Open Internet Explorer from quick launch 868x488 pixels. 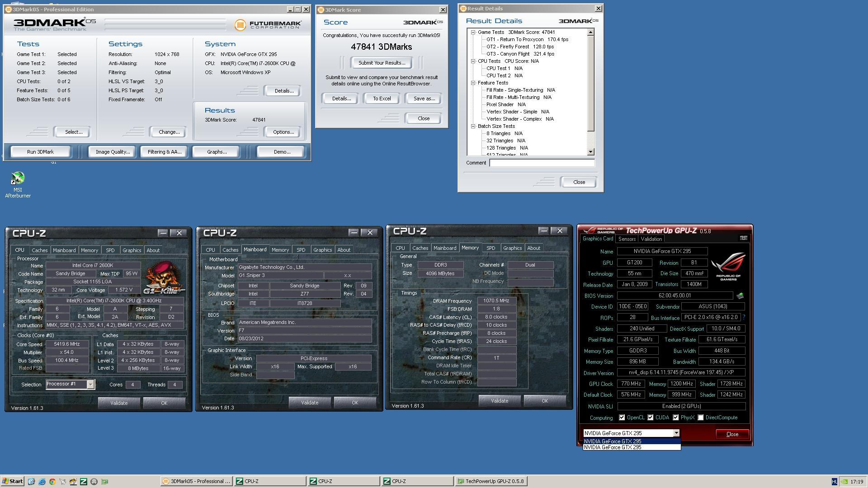[42, 482]
